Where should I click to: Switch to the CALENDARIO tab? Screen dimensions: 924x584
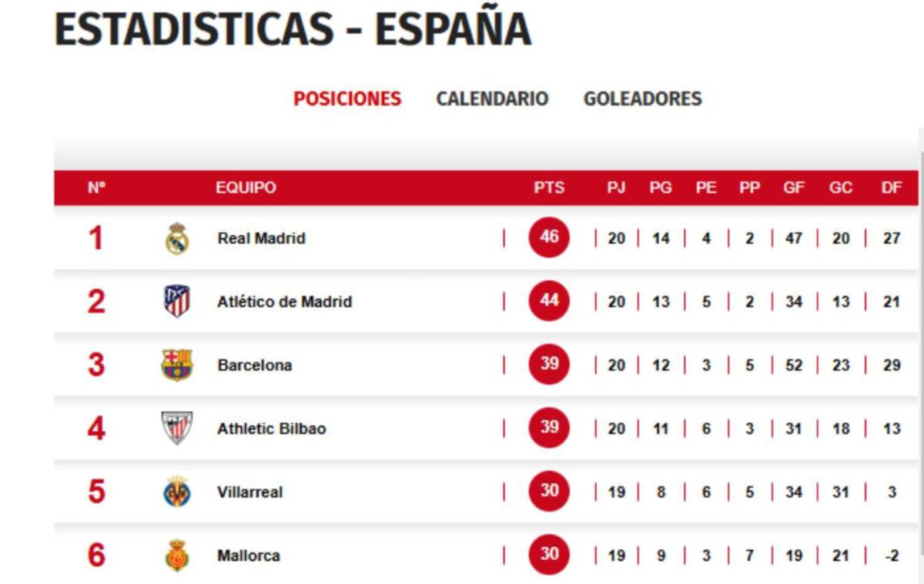(493, 98)
